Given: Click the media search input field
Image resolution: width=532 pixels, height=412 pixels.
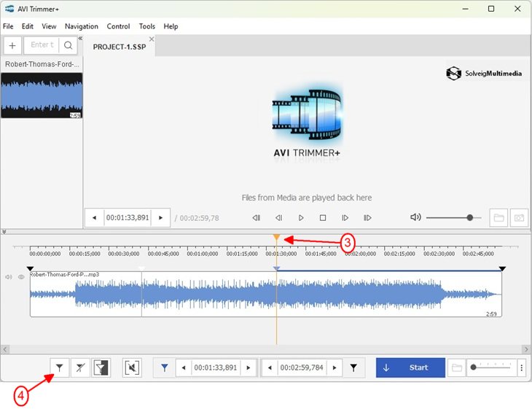Looking at the screenshot, I should pyautogui.click(x=42, y=45).
